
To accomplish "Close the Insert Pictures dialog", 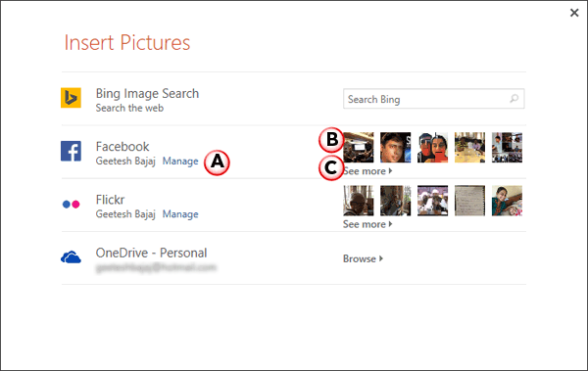I will point(574,13).
